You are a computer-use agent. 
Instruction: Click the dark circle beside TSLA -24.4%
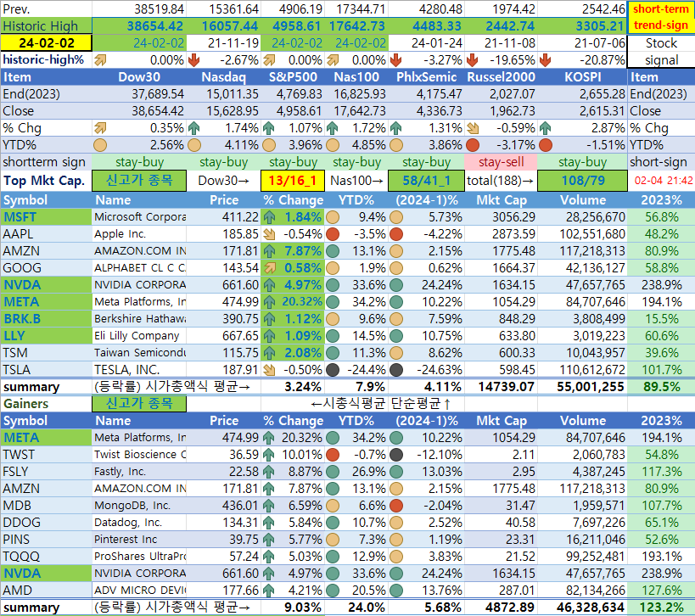[333, 370]
